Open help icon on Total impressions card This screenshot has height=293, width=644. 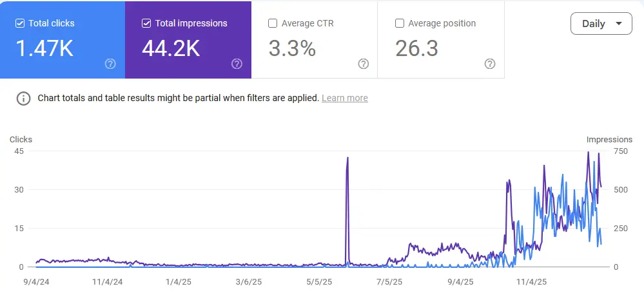click(x=237, y=64)
